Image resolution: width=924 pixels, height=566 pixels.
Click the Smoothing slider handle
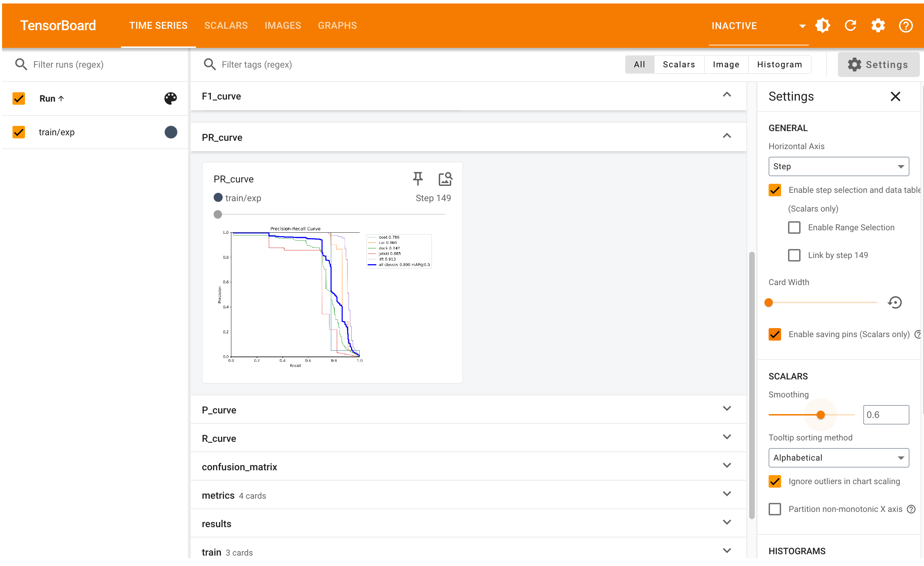tap(821, 415)
